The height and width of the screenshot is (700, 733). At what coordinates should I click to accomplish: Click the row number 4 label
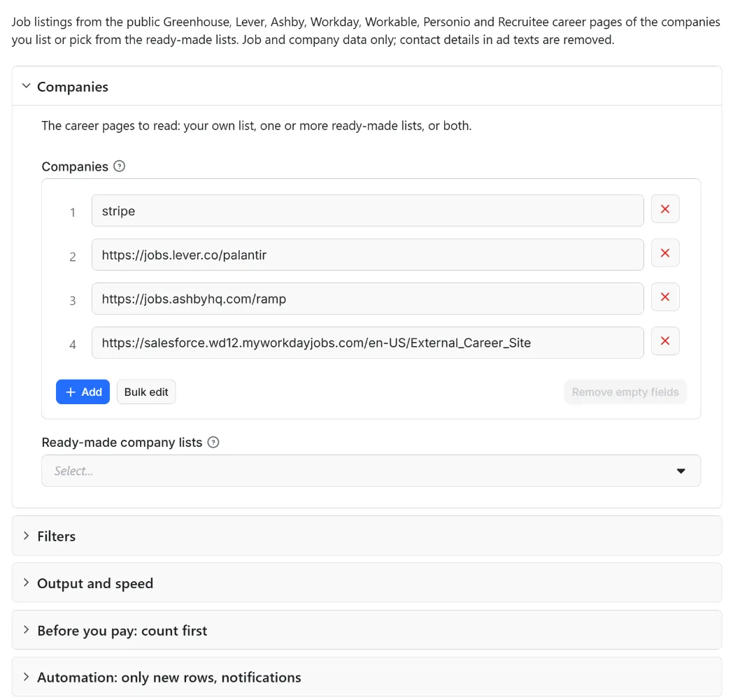73,345
